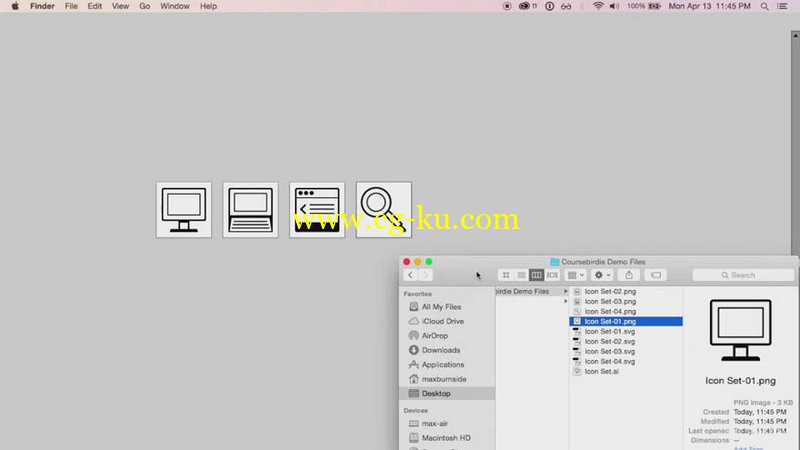This screenshot has height=450, width=800.
Task: Open the Edit menu
Action: (x=94, y=6)
